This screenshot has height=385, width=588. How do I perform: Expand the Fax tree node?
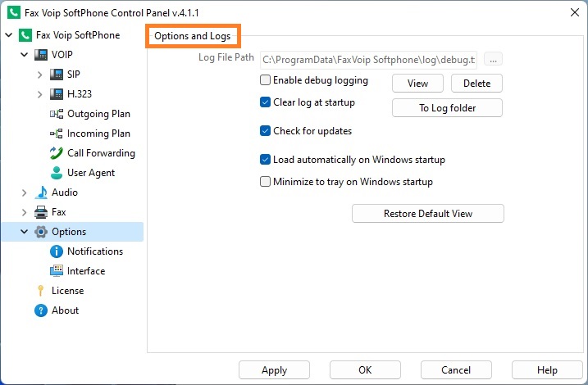point(25,212)
